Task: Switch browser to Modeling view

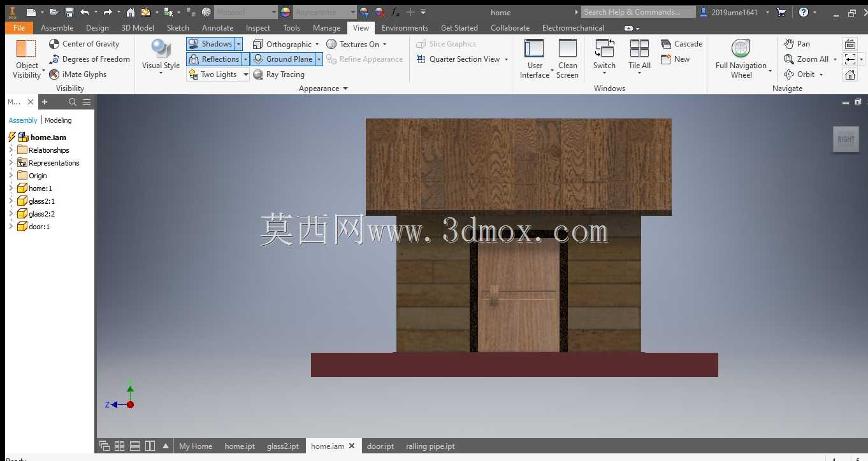Action: 58,120
